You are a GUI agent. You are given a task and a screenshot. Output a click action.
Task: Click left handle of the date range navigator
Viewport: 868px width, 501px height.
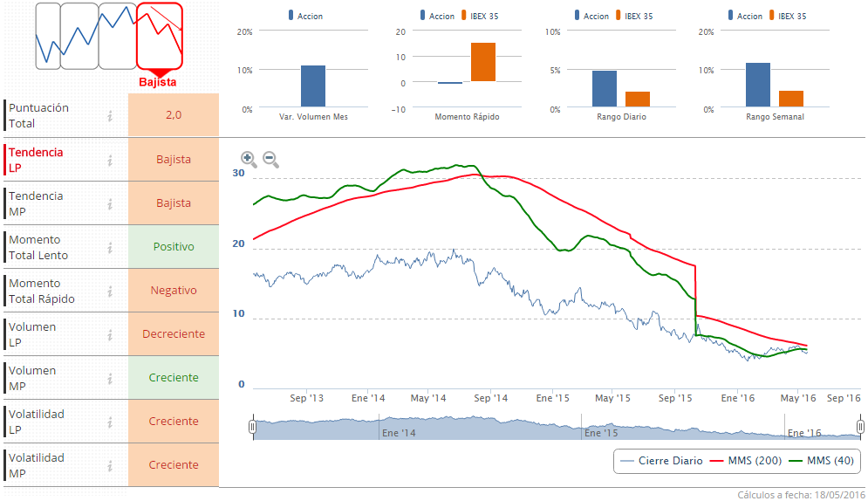(x=252, y=427)
